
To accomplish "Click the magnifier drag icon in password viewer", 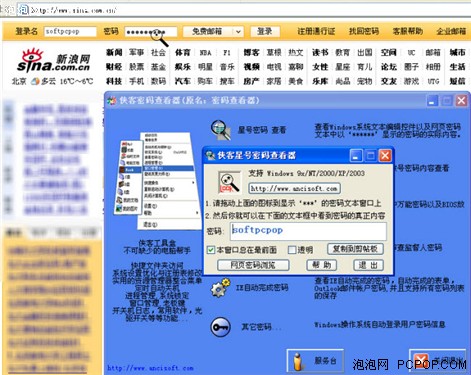I will point(229,182).
